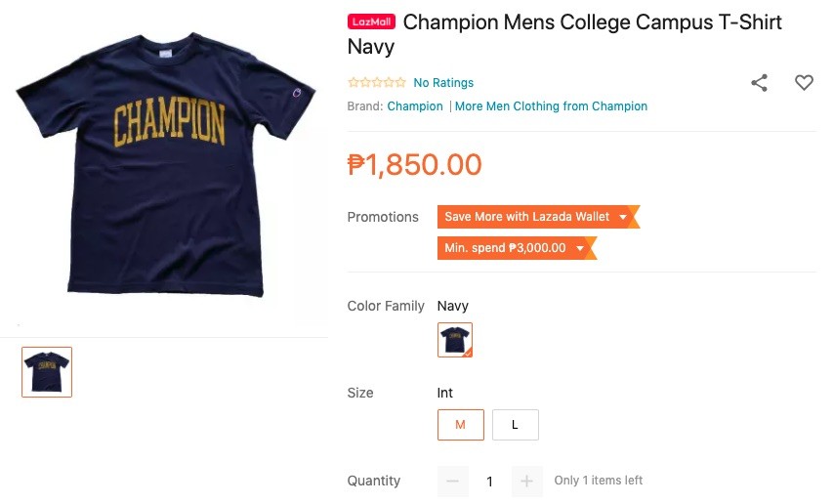Click the star rating icons

[x=377, y=82]
